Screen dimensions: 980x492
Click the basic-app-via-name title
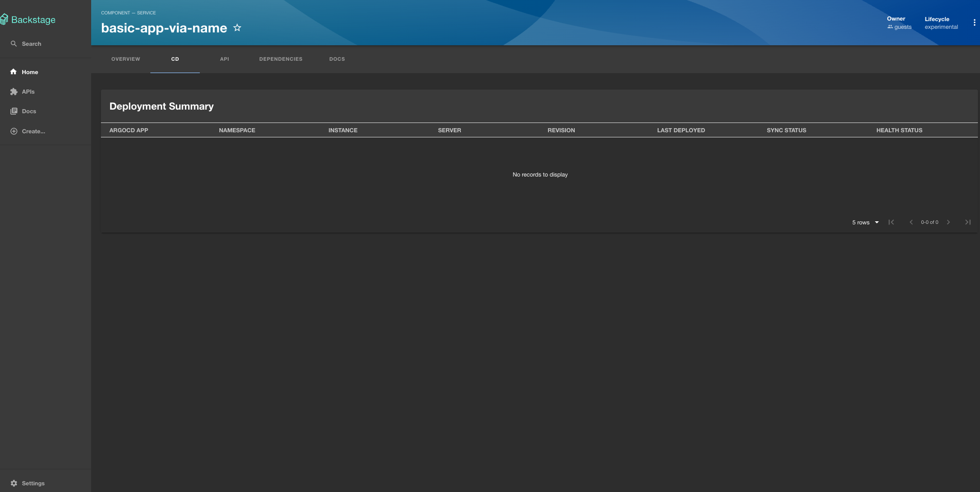tap(164, 28)
